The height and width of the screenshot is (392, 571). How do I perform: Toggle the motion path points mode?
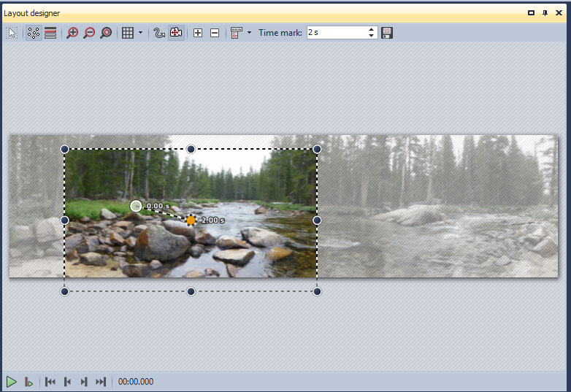click(34, 33)
